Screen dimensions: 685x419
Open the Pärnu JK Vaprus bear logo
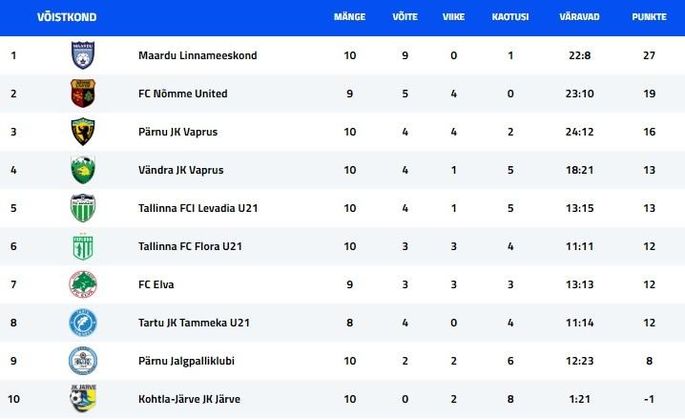[83, 132]
